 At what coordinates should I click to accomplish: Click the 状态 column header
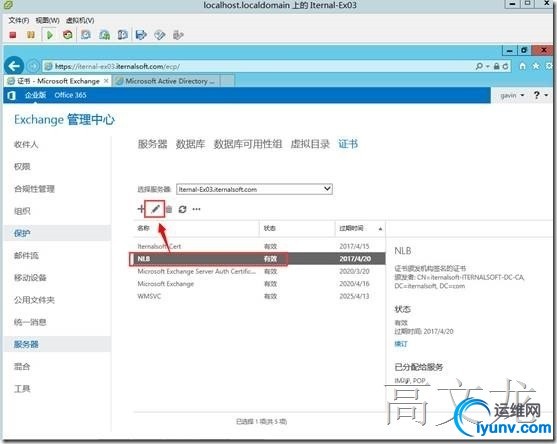(x=270, y=228)
